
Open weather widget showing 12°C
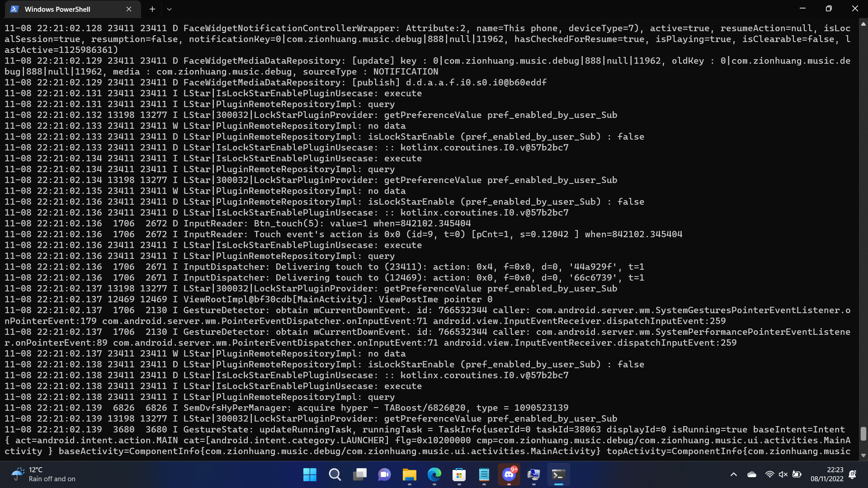coord(43,474)
